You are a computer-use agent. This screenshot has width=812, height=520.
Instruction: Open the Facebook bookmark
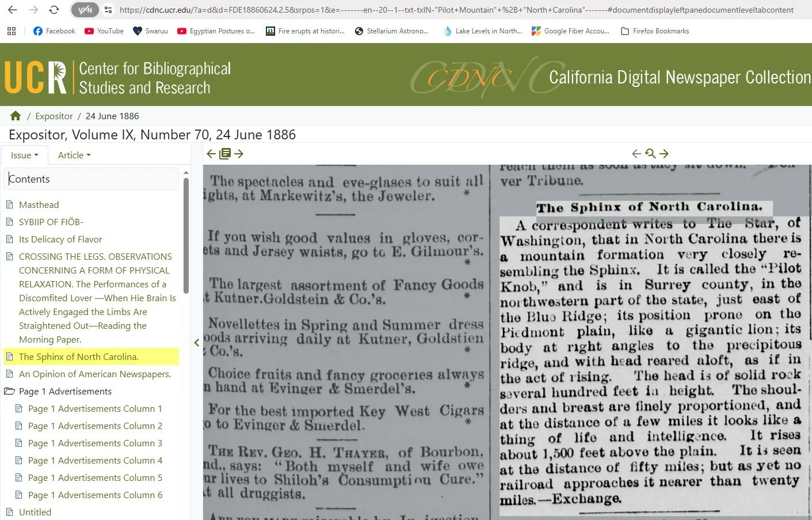point(54,31)
